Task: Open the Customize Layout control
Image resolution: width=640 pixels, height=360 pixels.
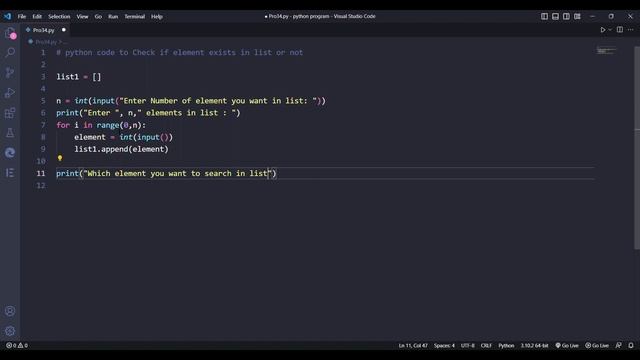Action: (x=577, y=16)
